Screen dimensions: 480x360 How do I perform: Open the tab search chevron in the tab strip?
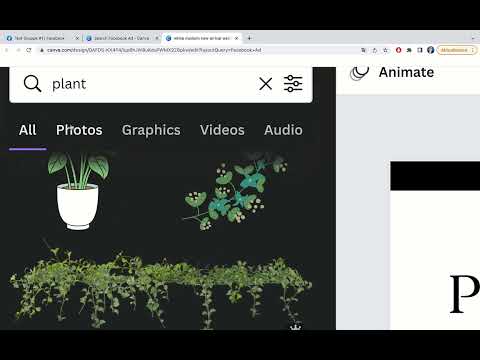pyautogui.click(x=473, y=38)
